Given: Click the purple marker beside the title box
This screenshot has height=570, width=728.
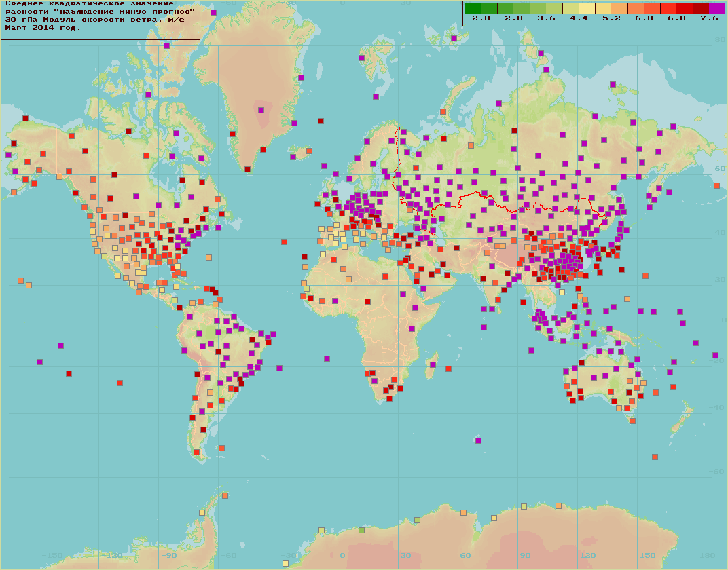Looking at the screenshot, I should tap(213, 12).
